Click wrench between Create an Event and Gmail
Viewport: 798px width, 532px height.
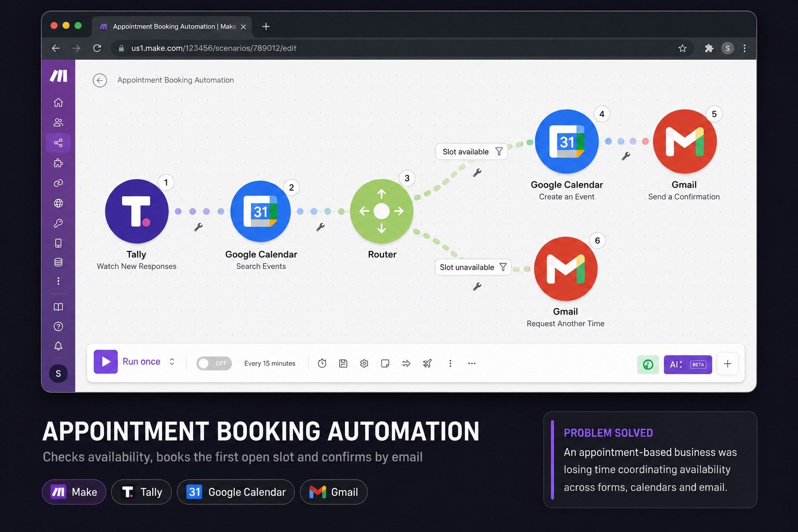[626, 156]
